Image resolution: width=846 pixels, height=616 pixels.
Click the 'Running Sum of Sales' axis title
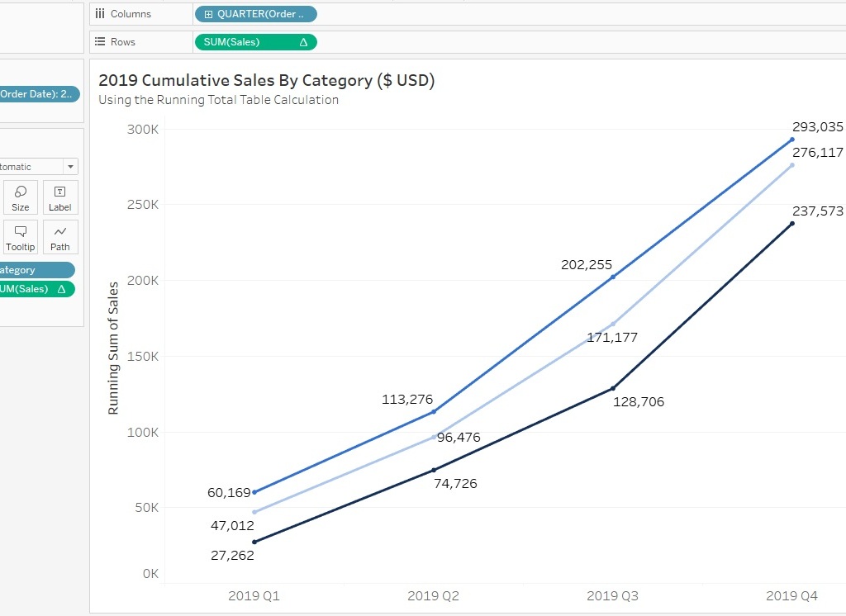(114, 348)
